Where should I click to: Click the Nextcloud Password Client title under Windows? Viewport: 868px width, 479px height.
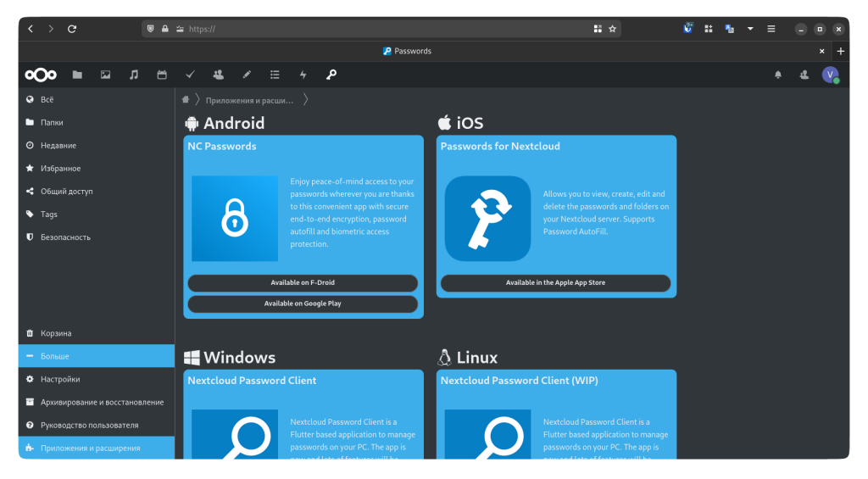[252, 381]
